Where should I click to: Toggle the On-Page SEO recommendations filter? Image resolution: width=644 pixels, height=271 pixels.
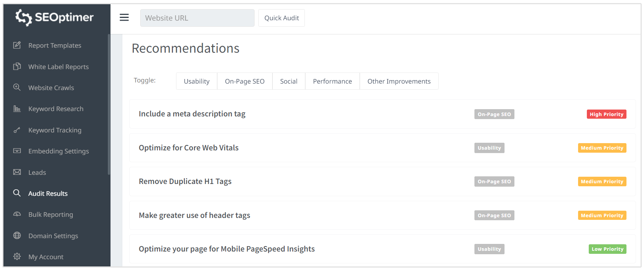pos(245,81)
